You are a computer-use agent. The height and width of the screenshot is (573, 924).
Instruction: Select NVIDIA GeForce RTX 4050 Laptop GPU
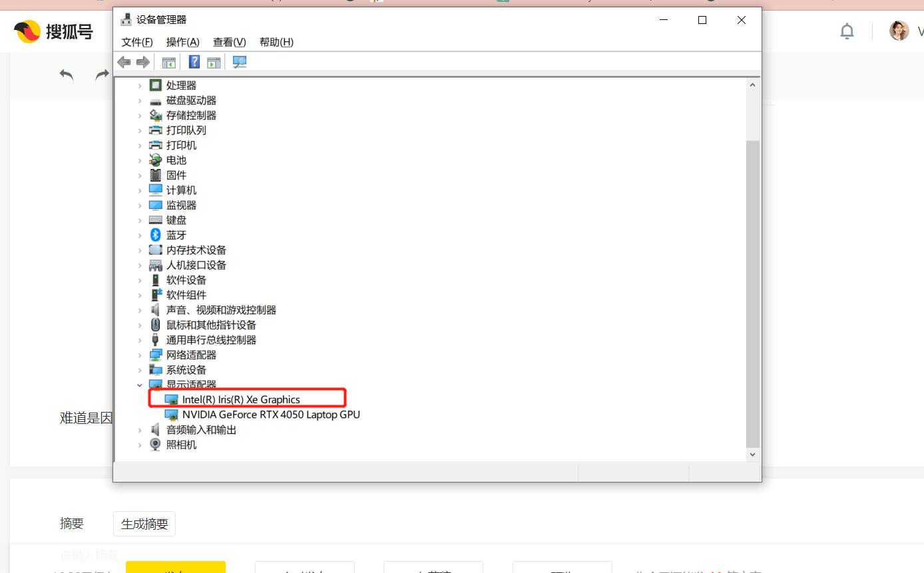click(271, 415)
